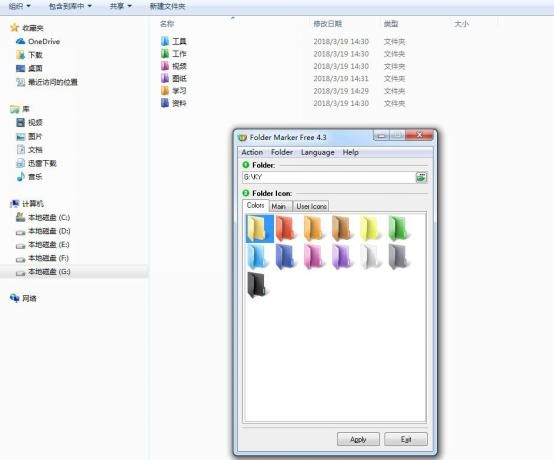
Task: Open 桌面 in the favorites list
Action: (30, 68)
